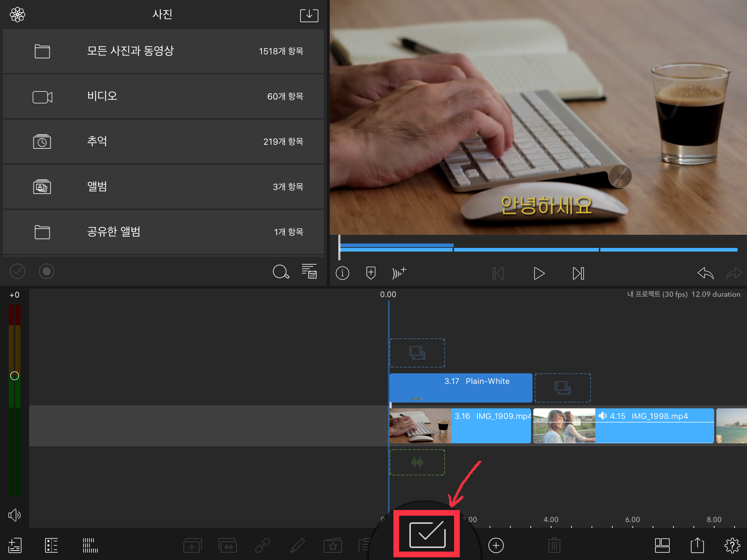Click the layout switcher icon
The height and width of the screenshot is (560, 747).
click(662, 545)
